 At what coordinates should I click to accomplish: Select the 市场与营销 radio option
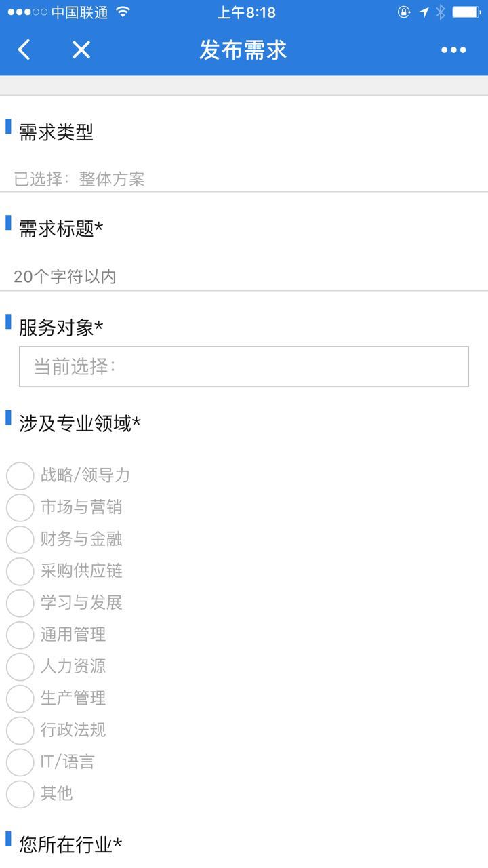point(20,508)
